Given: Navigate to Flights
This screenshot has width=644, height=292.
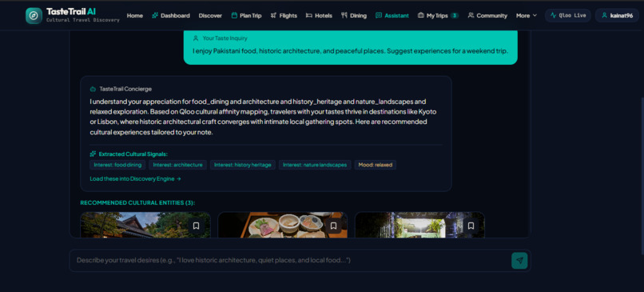Looking at the screenshot, I should pos(284,16).
